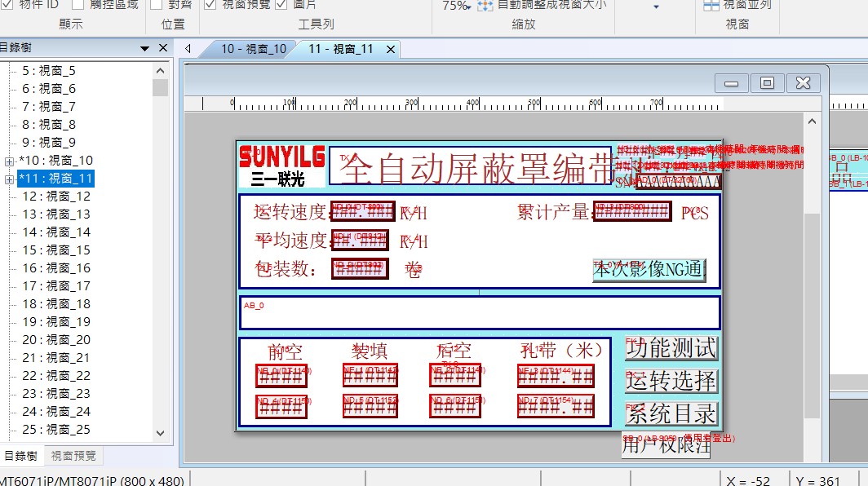This screenshot has width=868, height=486.
Task: Select the 功能测试 button on canvas
Action: 671,348
